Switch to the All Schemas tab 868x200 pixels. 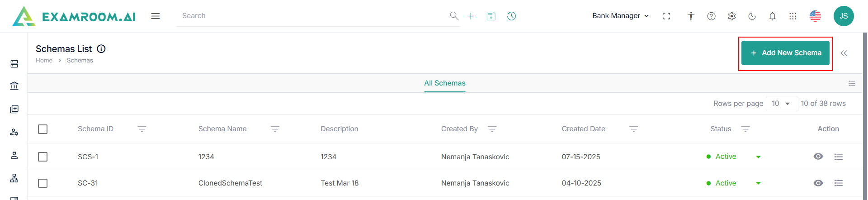point(444,83)
